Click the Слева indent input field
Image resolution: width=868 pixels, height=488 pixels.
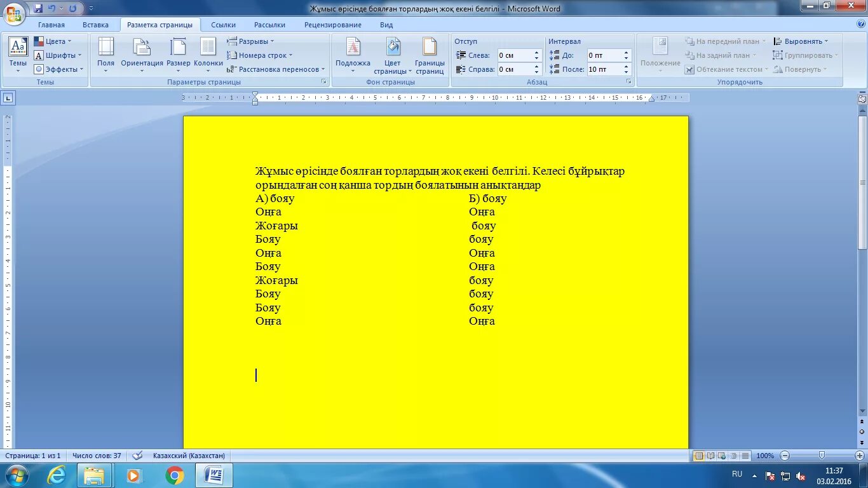point(514,55)
